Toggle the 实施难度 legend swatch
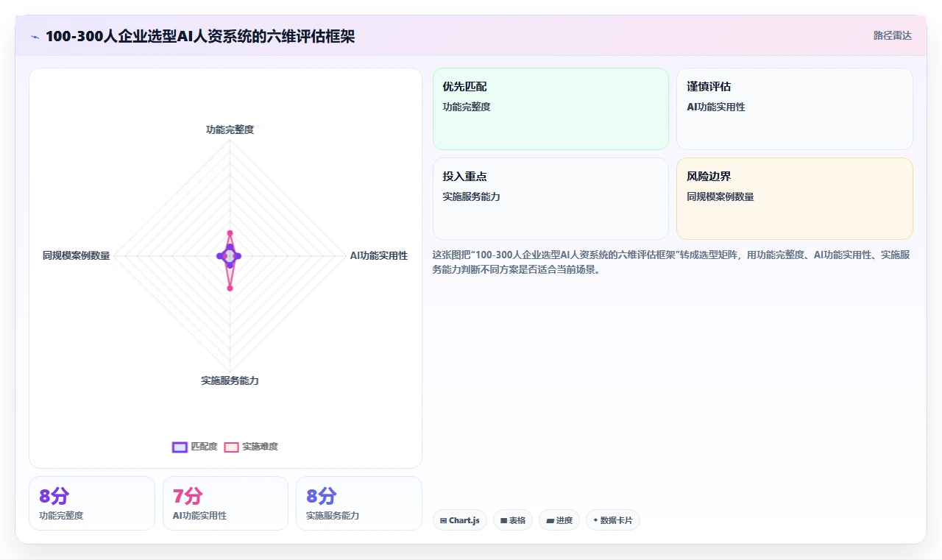942x560 pixels. coord(231,447)
